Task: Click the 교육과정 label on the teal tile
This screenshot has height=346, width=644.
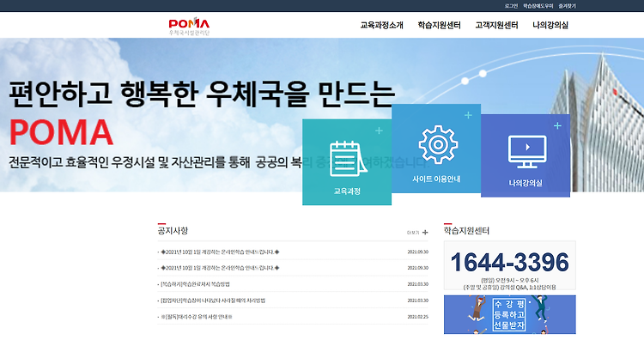Action: [347, 191]
